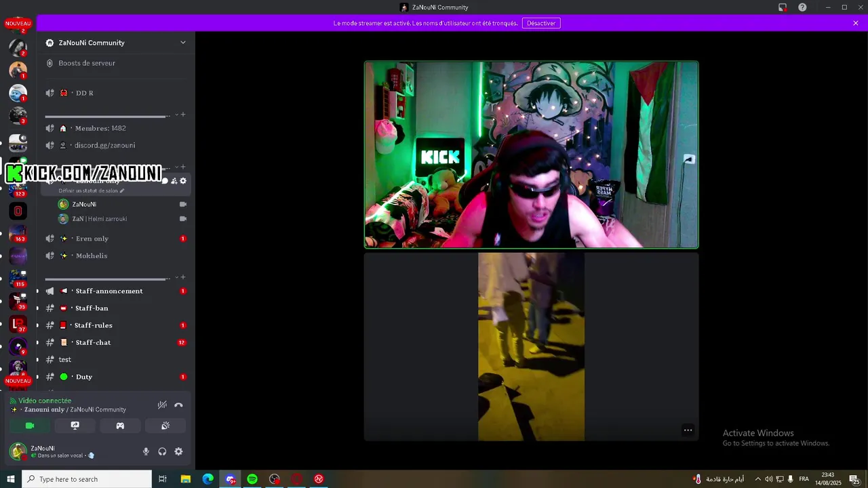
Task: Open the test channel
Action: click(115, 359)
